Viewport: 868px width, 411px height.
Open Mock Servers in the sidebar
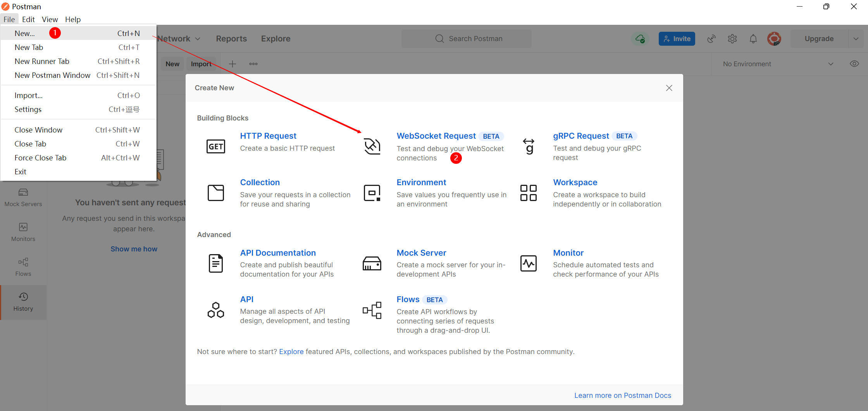[x=23, y=198]
